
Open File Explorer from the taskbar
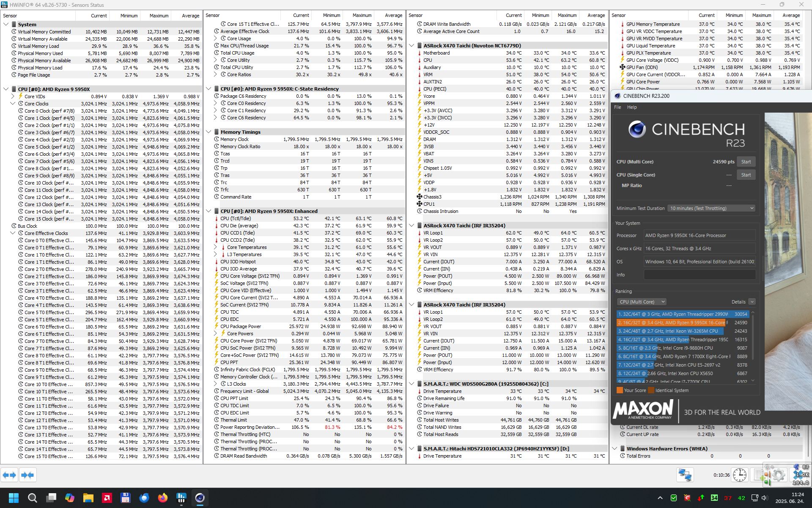click(88, 498)
